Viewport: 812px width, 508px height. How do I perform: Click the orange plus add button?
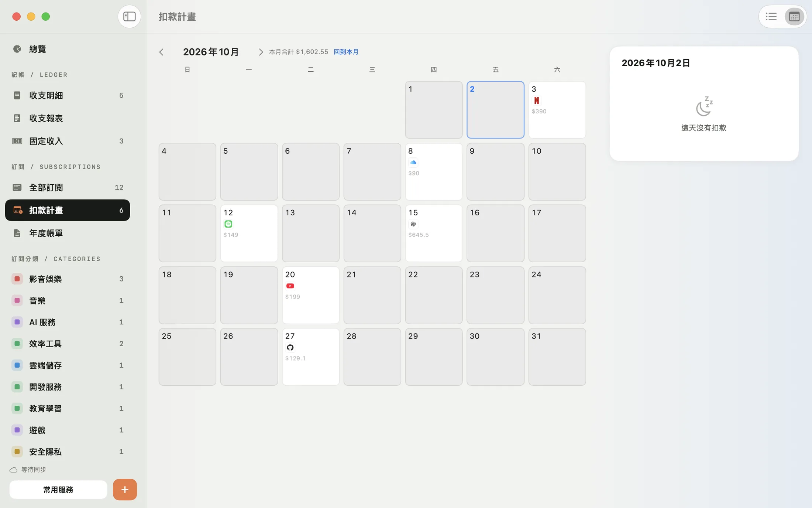(x=125, y=490)
